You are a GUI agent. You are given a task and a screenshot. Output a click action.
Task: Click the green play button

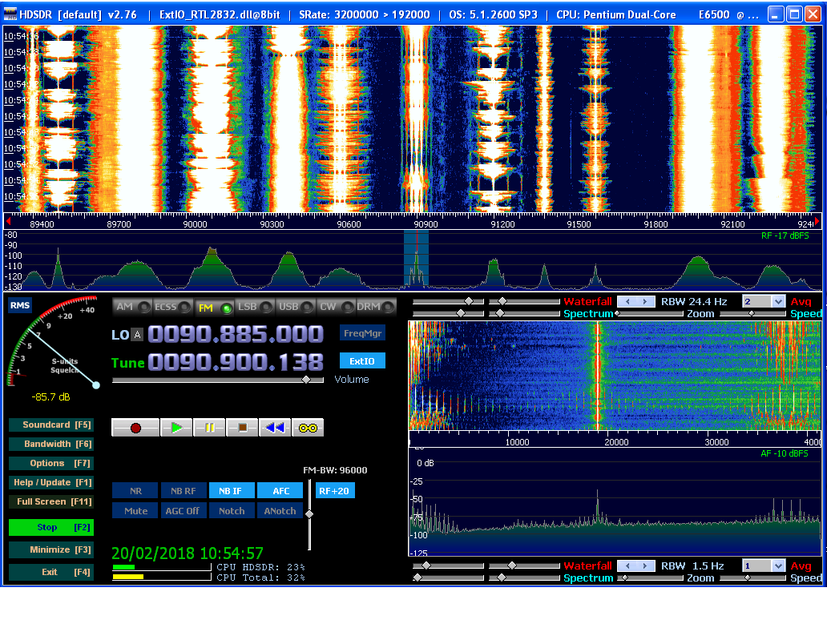pyautogui.click(x=176, y=428)
